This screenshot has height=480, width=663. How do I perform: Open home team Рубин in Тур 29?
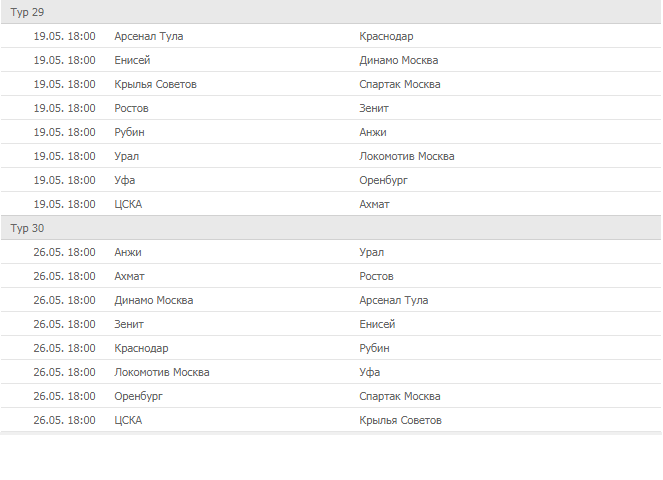click(x=131, y=132)
